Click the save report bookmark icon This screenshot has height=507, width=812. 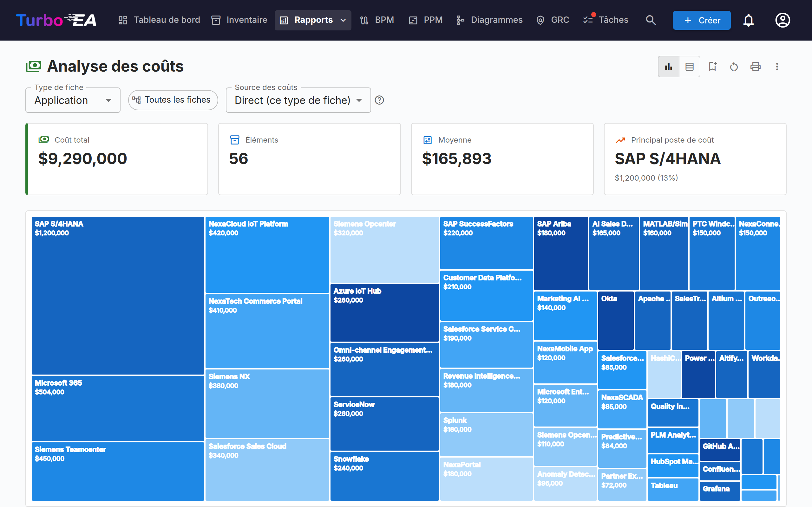(x=712, y=67)
